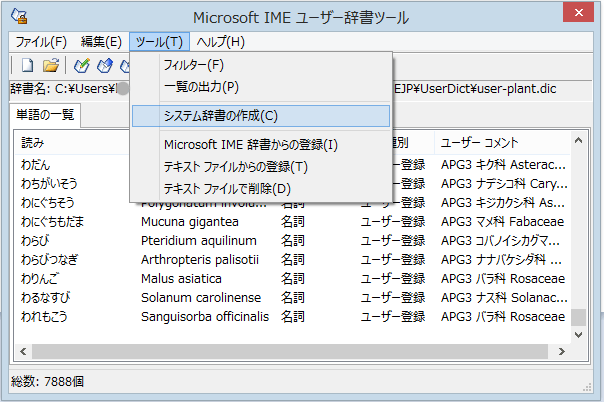Choose テキスト ファイルからの登録(T)

[x=261, y=167]
